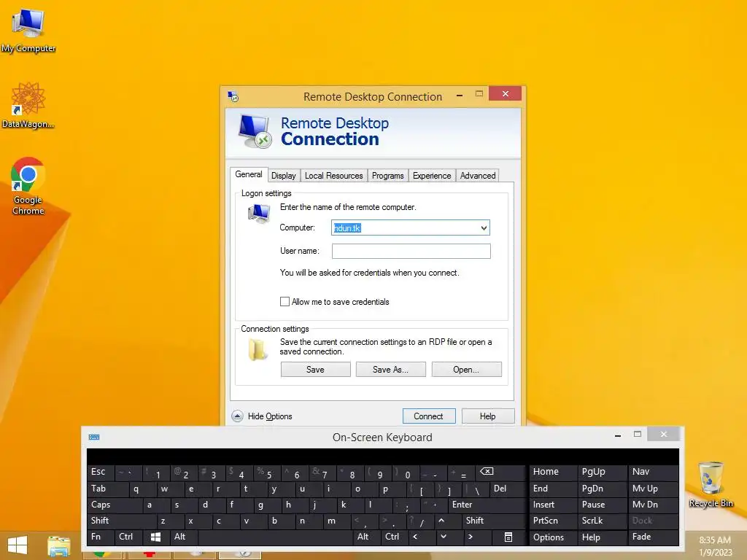This screenshot has height=560, width=747.
Task: Open File Explorer from the taskbar
Action: tap(58, 545)
